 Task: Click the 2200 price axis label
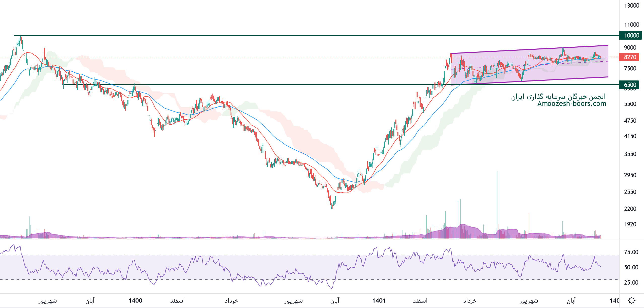click(630, 209)
